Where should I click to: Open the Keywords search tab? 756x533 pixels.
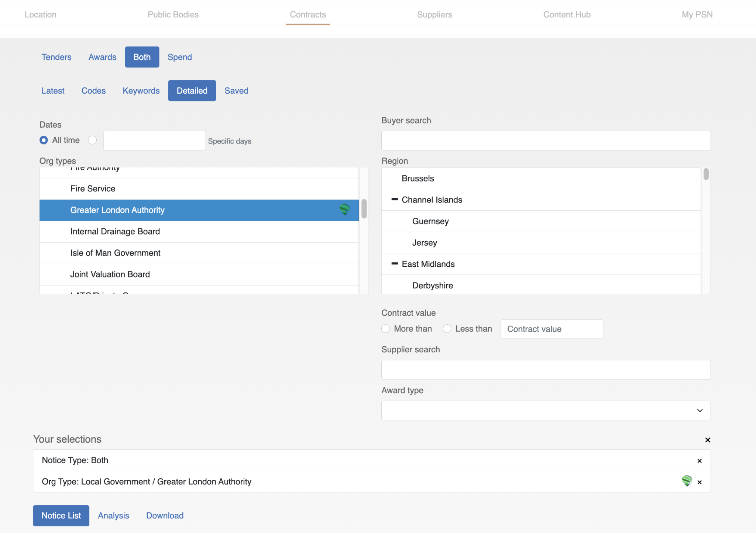(x=141, y=91)
